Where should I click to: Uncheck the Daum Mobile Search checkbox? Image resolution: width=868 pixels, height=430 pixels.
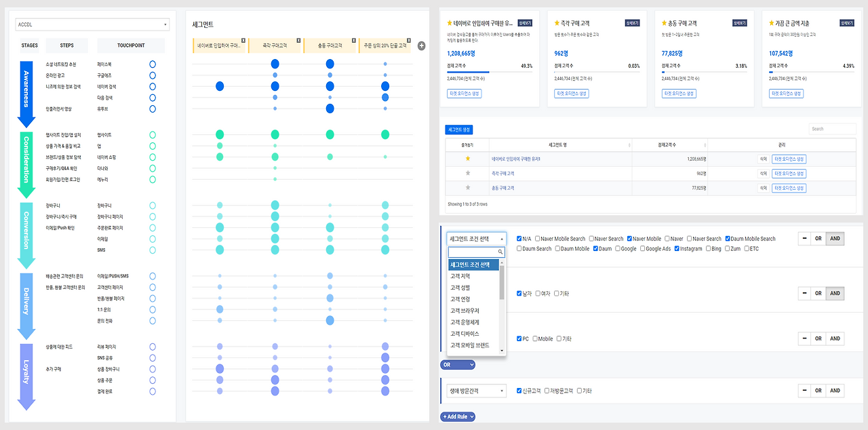point(728,239)
